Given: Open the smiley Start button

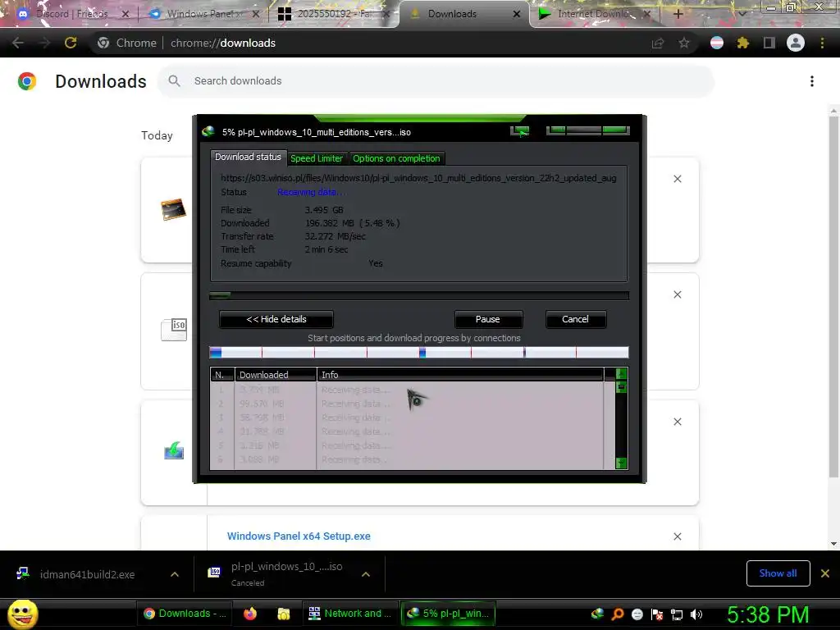Looking at the screenshot, I should 22,614.
